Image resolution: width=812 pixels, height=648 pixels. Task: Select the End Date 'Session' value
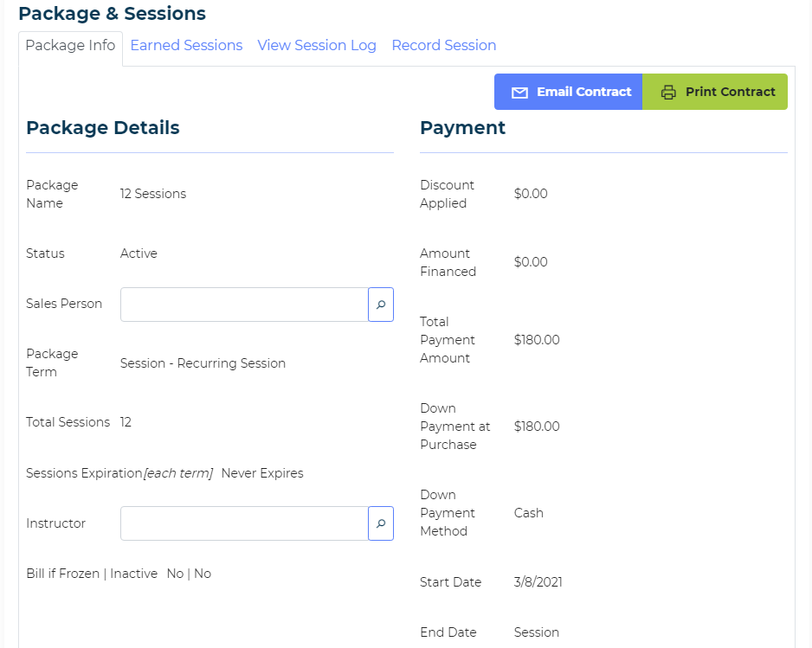click(x=537, y=632)
